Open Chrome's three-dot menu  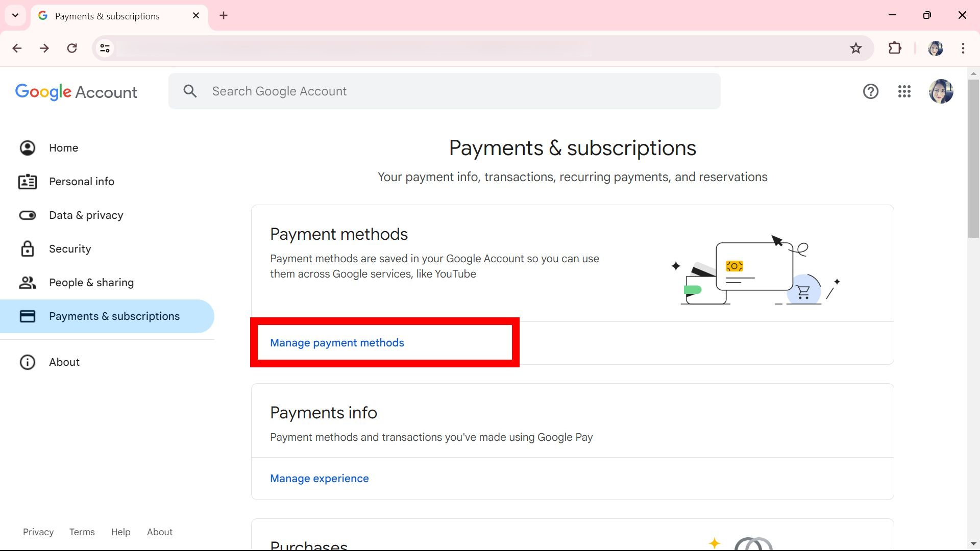tap(963, 48)
